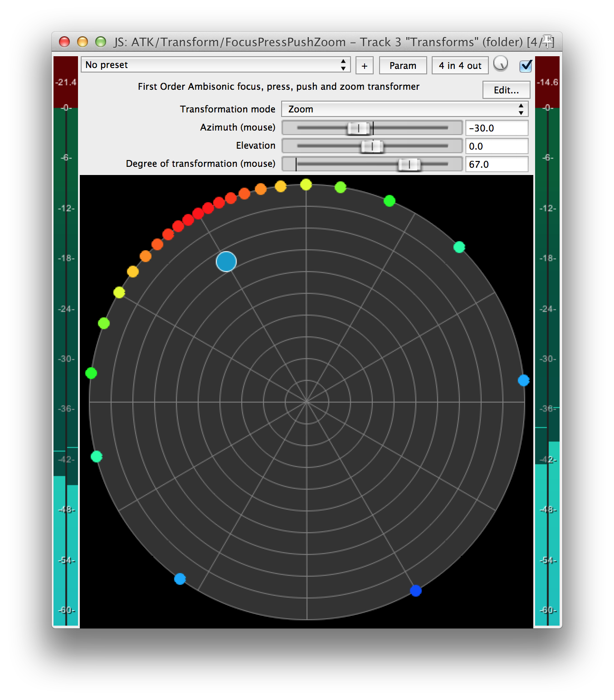Click the plus button beside the preset list
The image size is (614, 700).
(364, 66)
